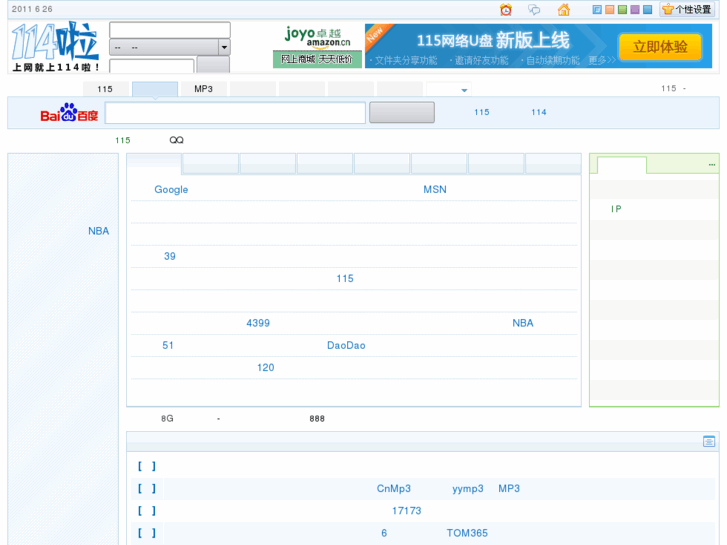Open the 115 link in site grid

coord(345,278)
